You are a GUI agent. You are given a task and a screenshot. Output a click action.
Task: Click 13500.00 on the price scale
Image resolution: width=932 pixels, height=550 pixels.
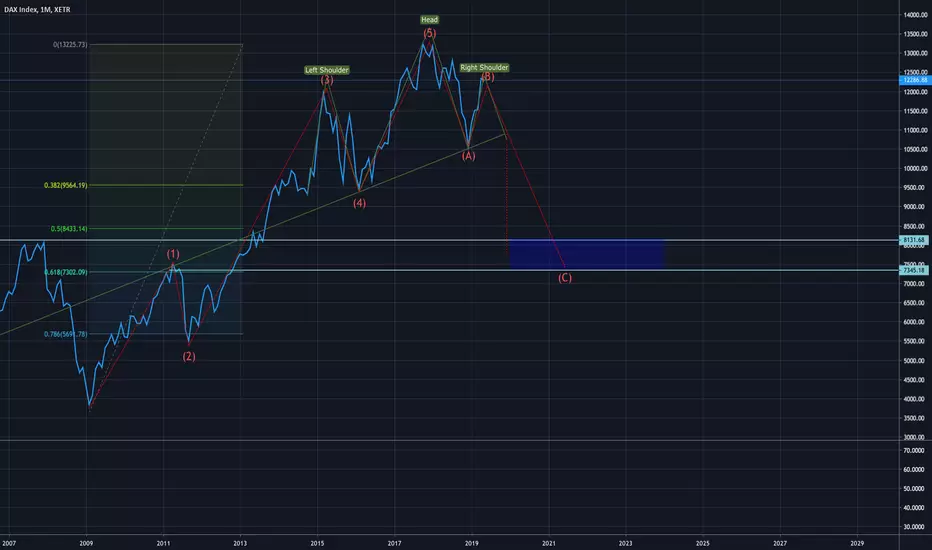tap(915, 34)
